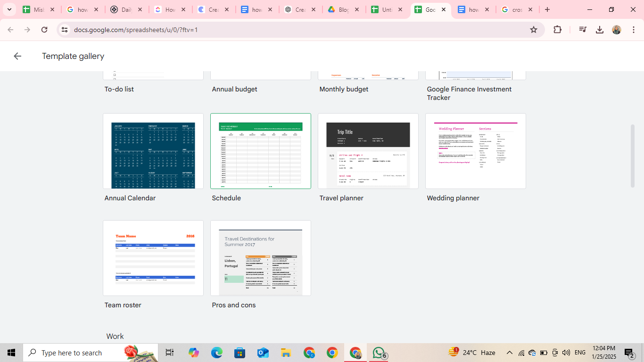Click the Work section heading
This screenshot has height=362, width=644.
pos(115,336)
